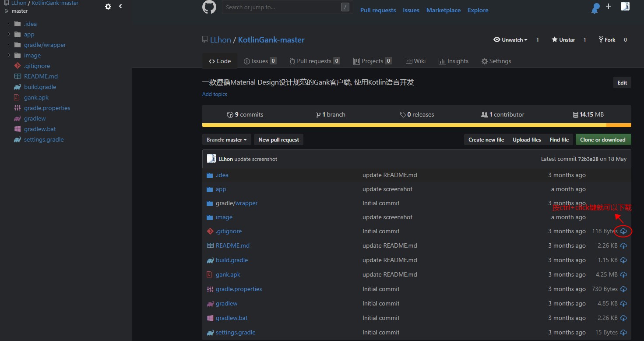Click the GitHub Octocat logo

coord(209,7)
